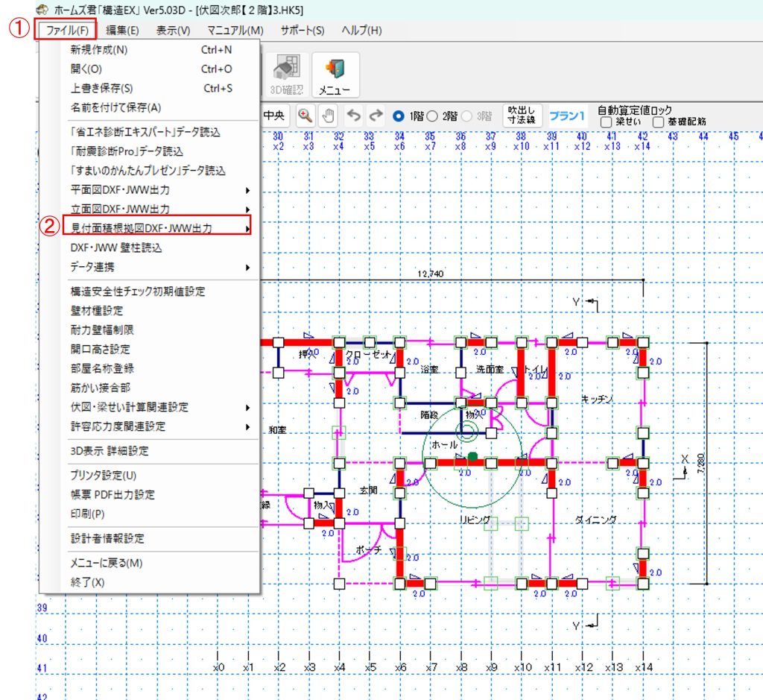Select the zoom magnifier tool
The height and width of the screenshot is (700, 763).
pyautogui.click(x=305, y=116)
